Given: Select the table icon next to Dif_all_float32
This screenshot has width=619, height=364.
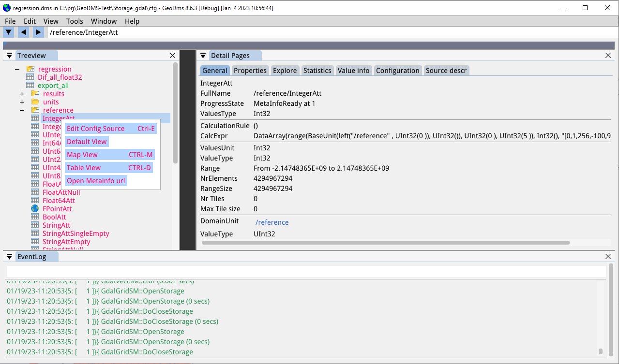Looking at the screenshot, I should coord(29,77).
